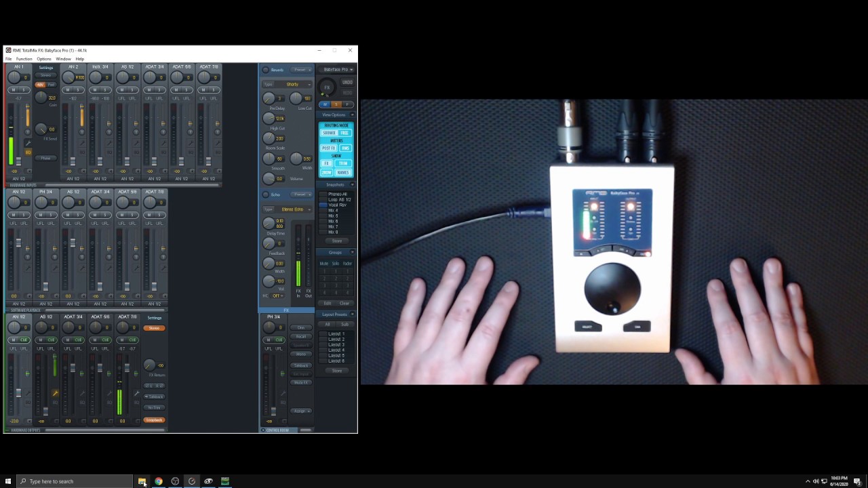
Task: Click the volume icon in system tray
Action: (x=816, y=481)
